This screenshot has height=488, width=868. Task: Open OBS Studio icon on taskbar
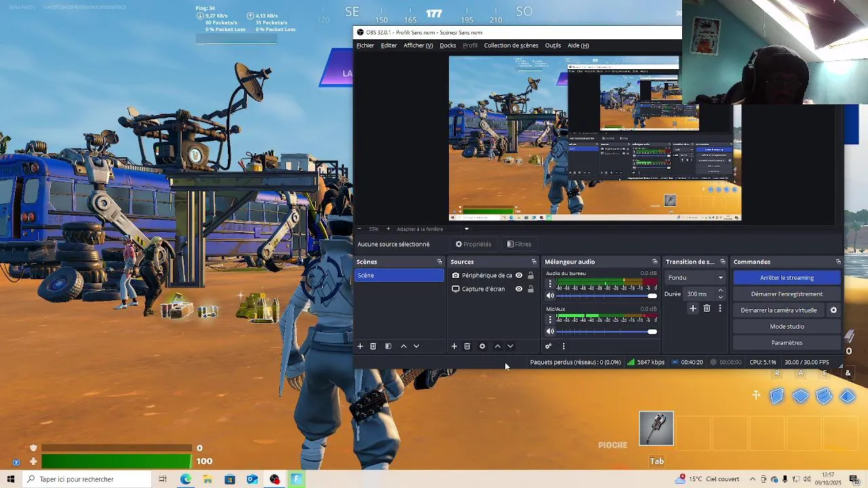pyautogui.click(x=275, y=479)
